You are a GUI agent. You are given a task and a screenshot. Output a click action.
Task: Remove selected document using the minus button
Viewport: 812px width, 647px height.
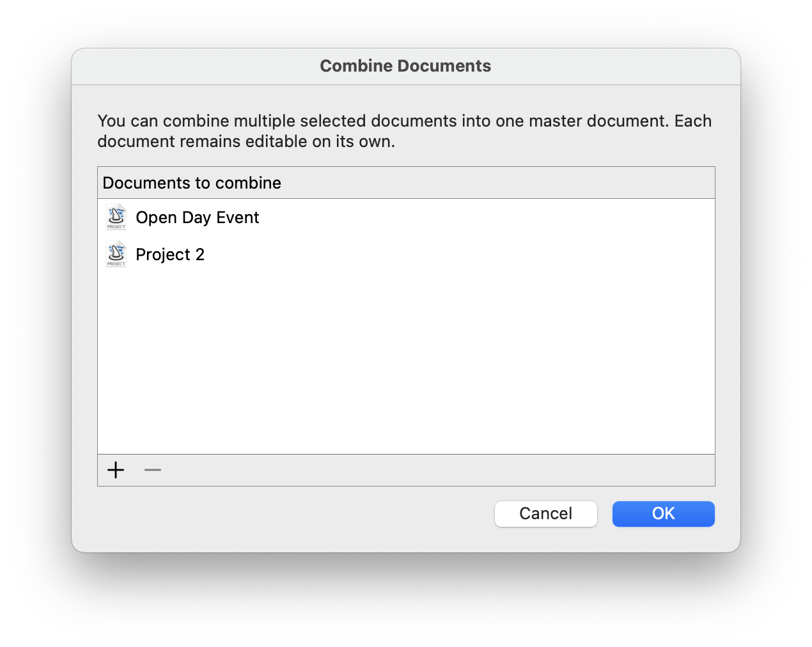(152, 470)
